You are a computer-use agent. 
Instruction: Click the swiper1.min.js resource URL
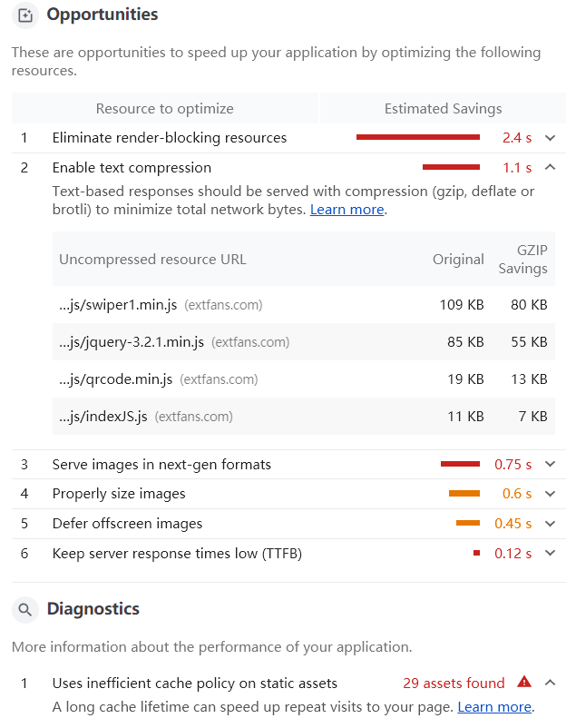point(118,305)
